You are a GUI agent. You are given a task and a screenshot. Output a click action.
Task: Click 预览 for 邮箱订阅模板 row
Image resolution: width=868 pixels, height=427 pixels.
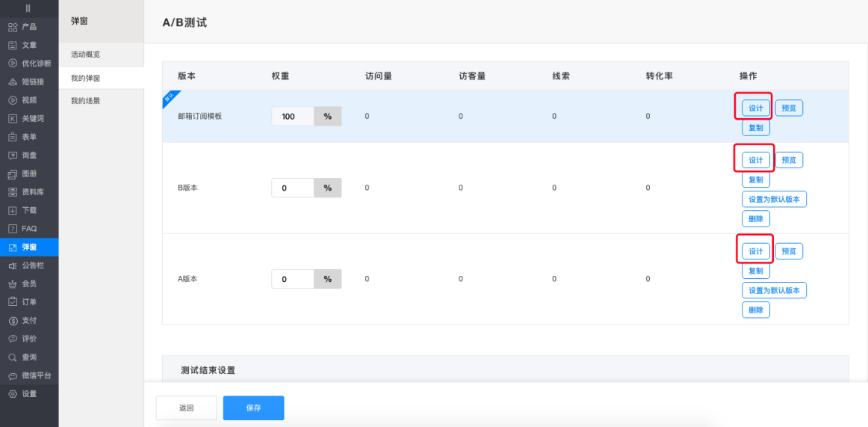click(x=789, y=108)
